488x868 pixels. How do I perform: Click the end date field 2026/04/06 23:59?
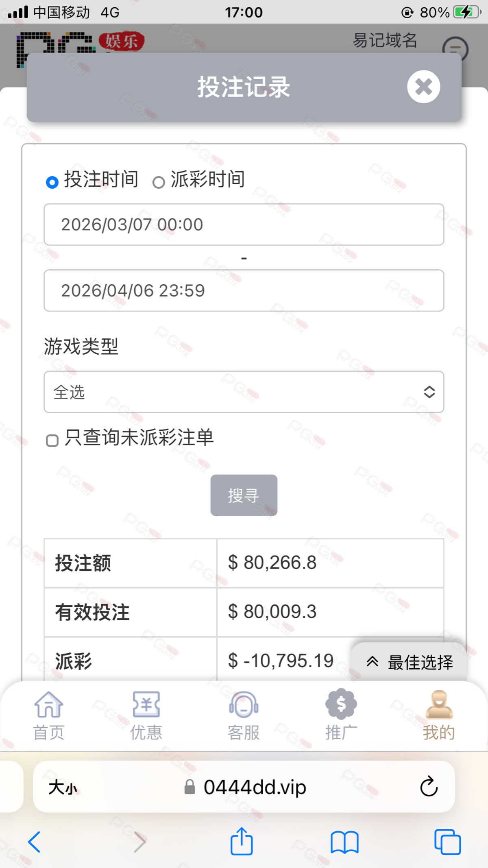pos(244,290)
